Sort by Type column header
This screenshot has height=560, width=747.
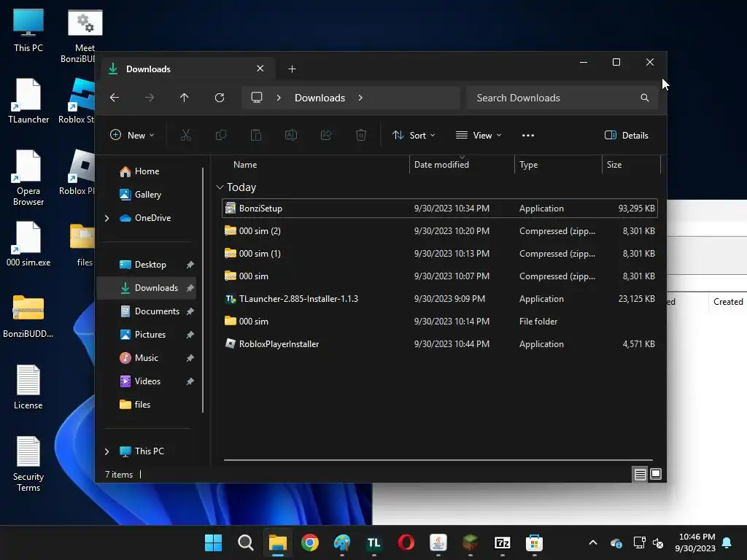point(528,165)
